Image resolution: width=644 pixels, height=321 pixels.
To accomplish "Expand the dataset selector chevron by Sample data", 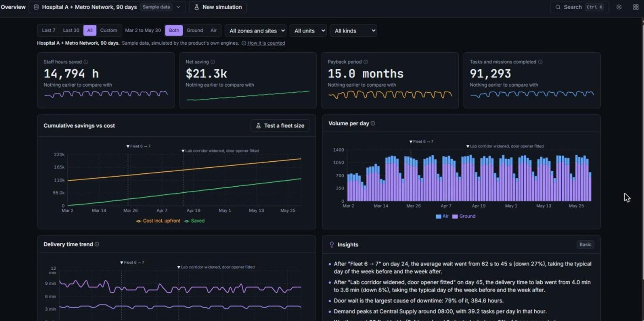I will tap(178, 7).
